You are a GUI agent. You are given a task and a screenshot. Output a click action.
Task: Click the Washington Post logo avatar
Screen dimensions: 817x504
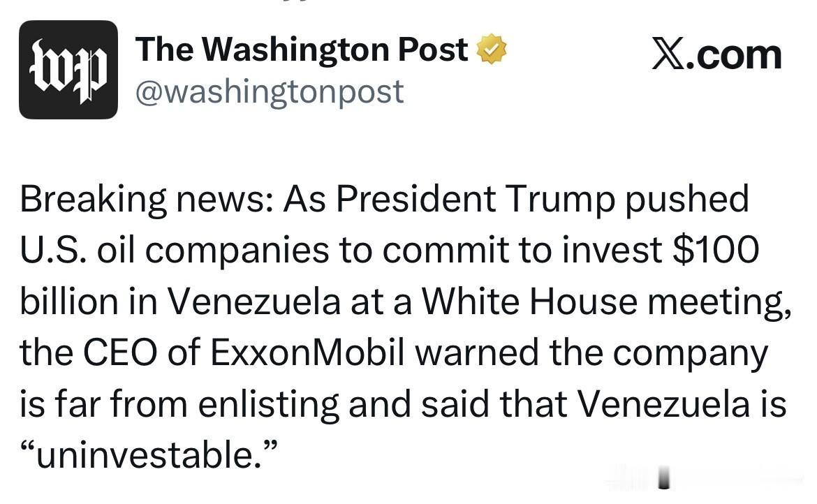(x=68, y=70)
